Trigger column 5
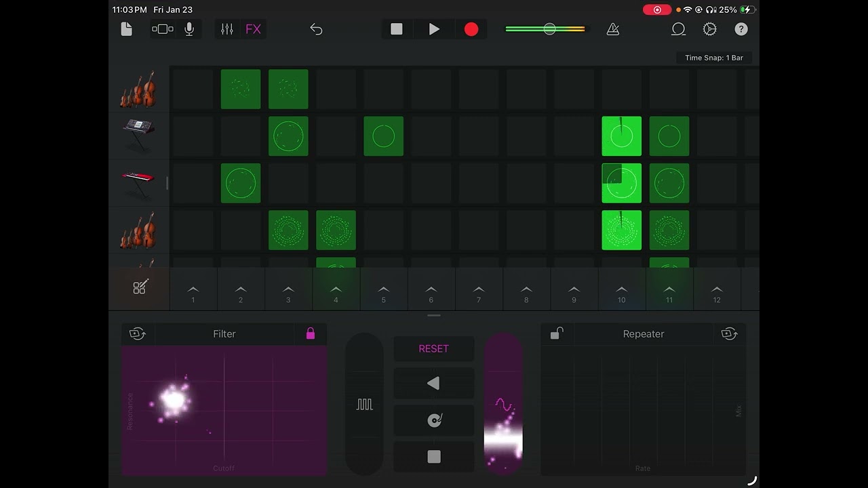The height and width of the screenshot is (488, 868). point(383,293)
